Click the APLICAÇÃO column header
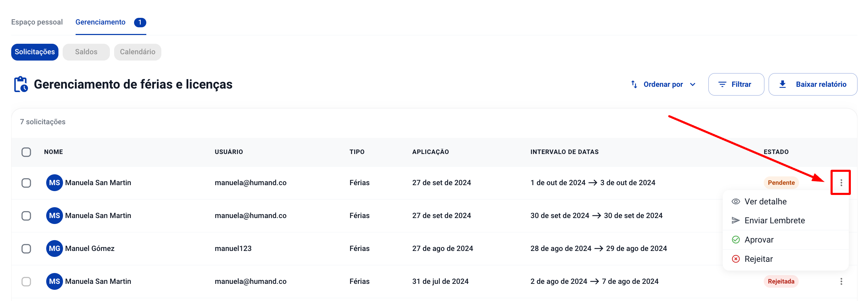This screenshot has height=301, width=868. tap(430, 152)
